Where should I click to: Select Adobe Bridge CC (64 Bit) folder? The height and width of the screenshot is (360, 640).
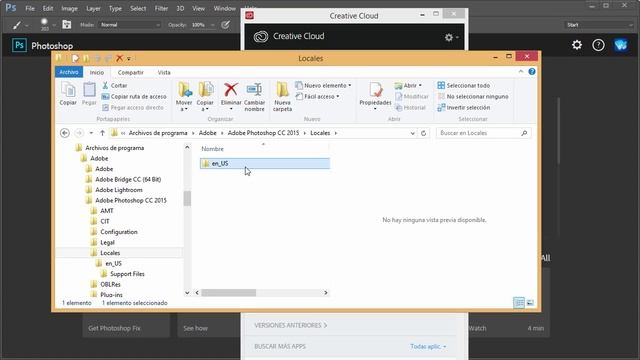click(128, 179)
